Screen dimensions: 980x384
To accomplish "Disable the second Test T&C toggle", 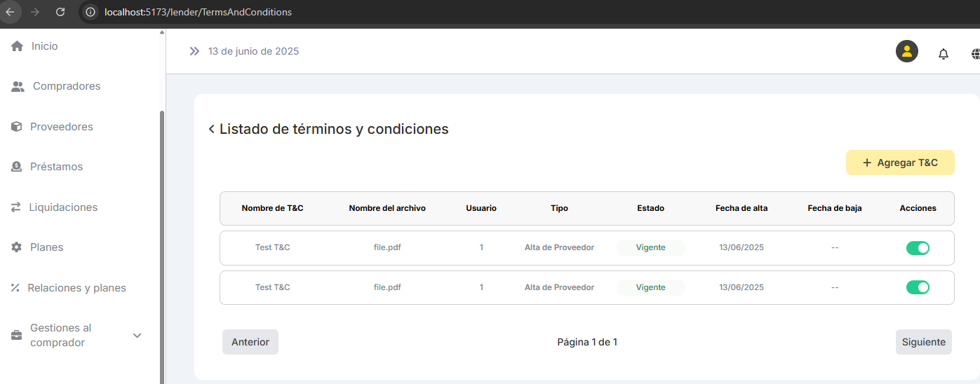I will pos(918,287).
